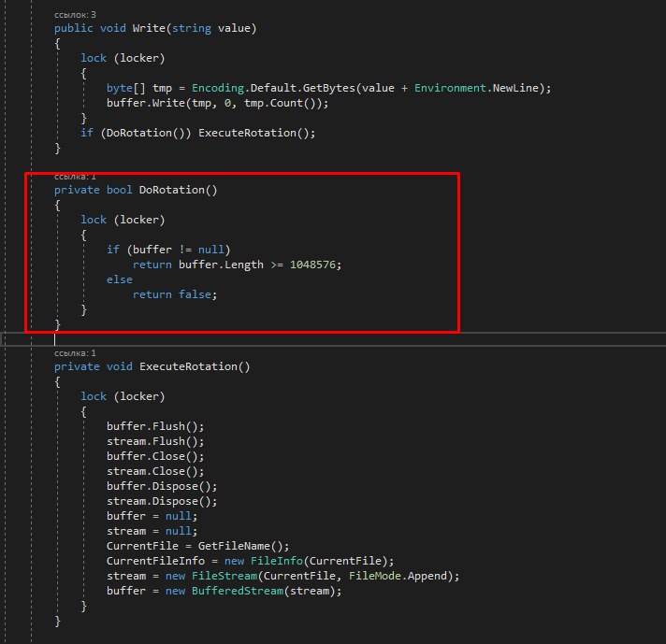The height and width of the screenshot is (644, 666).
Task: Click the lock keyword inside ExecuteRotation
Action: (94, 396)
